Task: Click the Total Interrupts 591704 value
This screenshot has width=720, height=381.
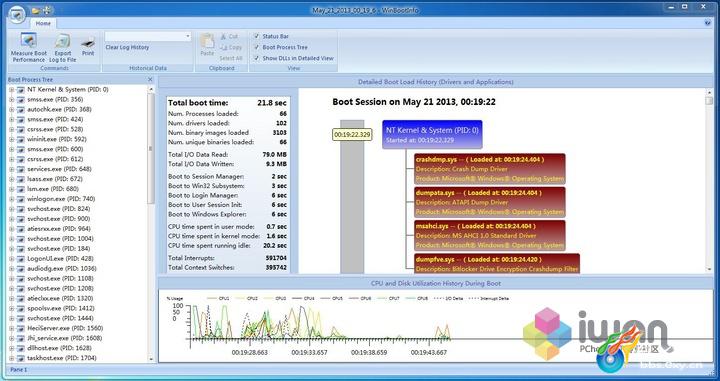Action: (276, 258)
